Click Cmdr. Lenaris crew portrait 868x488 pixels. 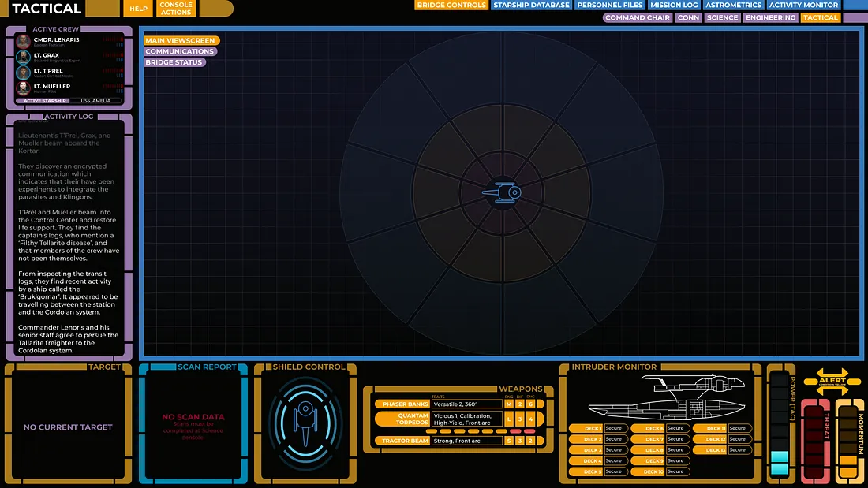click(x=23, y=42)
